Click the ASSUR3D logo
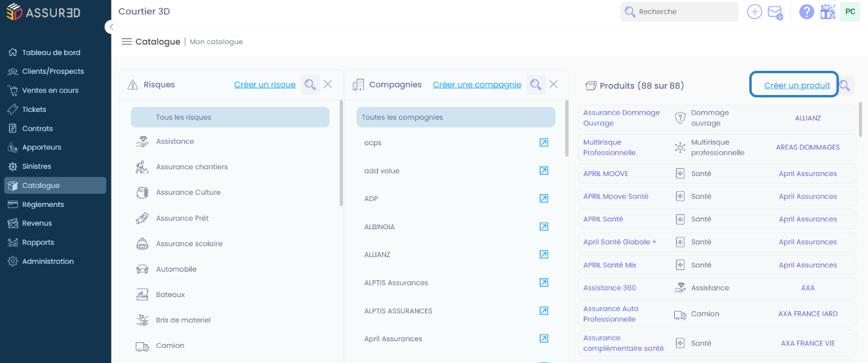Viewport: 868px width, 363px height. click(44, 12)
